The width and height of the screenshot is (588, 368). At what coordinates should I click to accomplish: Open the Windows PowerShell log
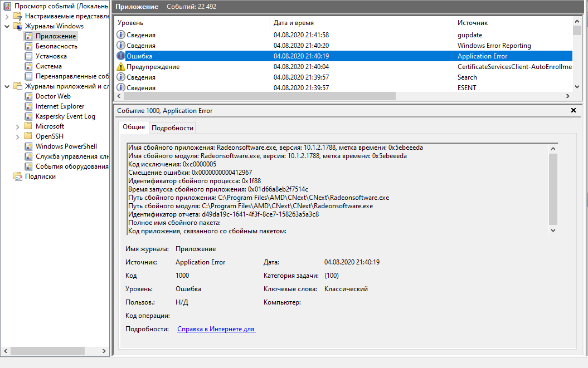pyautogui.click(x=66, y=146)
